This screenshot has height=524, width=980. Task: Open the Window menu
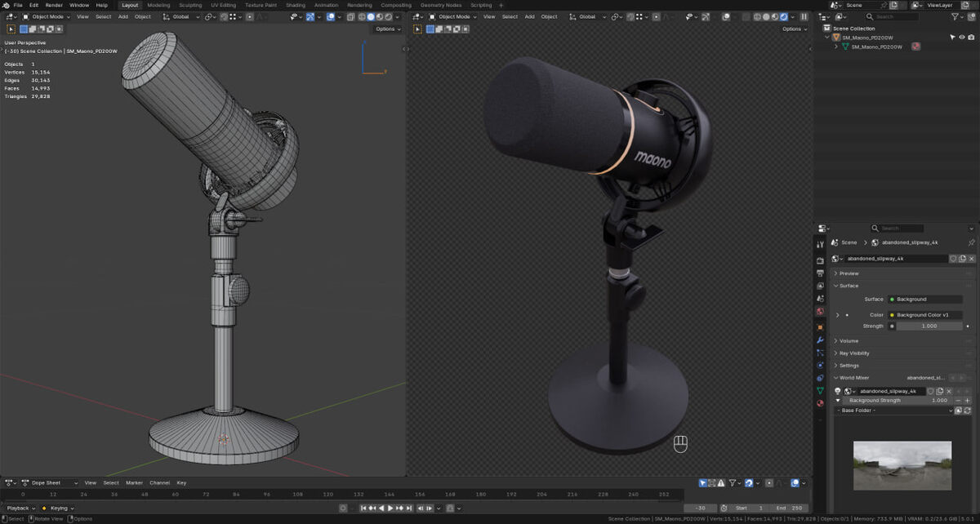(x=79, y=5)
